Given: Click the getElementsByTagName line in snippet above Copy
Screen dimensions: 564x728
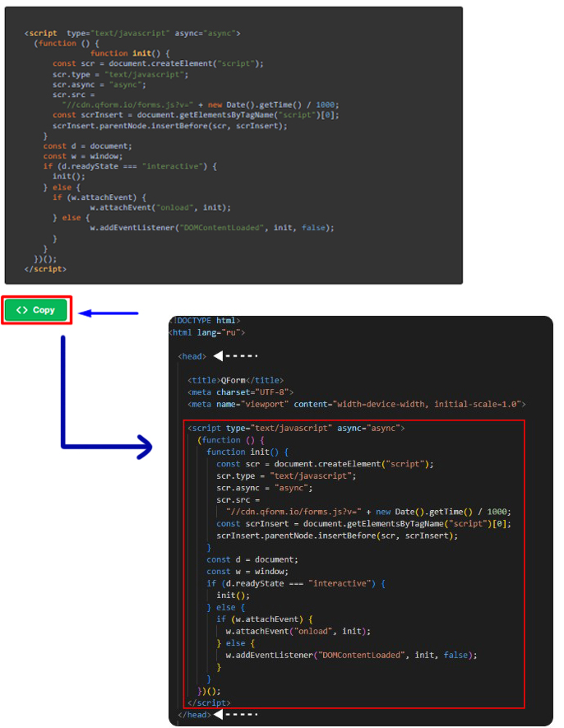Looking at the screenshot, I should pyautogui.click(x=196, y=115).
